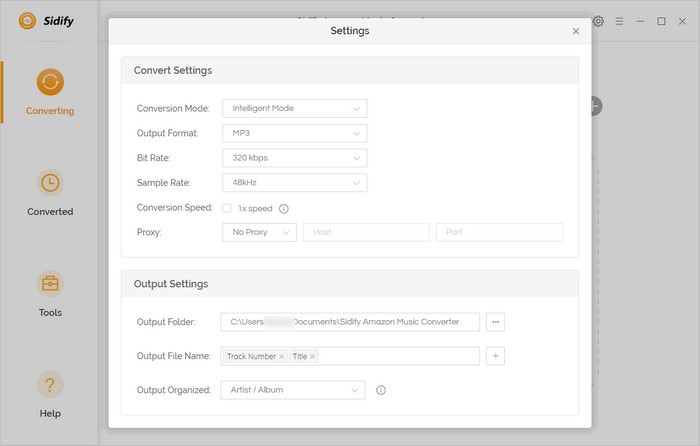This screenshot has width=700, height=446.
Task: Click the proxy Host input field
Action: 366,232
